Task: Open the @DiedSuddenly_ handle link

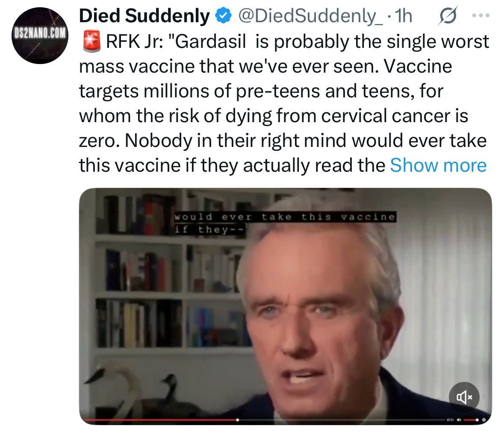Action: click(310, 16)
